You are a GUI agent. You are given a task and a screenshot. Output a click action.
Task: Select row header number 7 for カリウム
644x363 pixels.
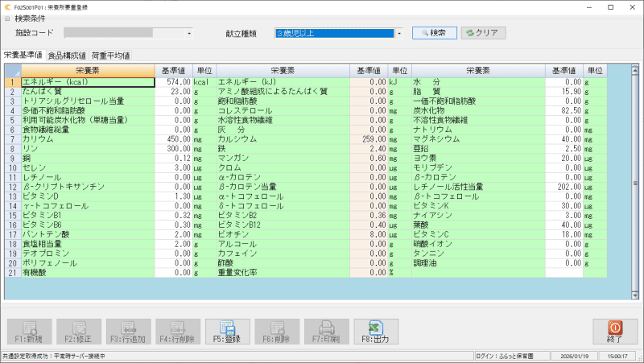pyautogui.click(x=12, y=139)
